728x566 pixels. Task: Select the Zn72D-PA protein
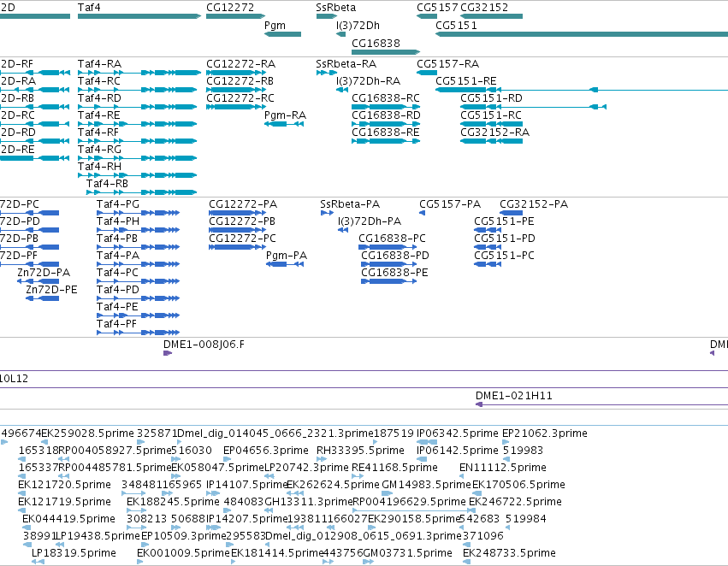[38, 281]
